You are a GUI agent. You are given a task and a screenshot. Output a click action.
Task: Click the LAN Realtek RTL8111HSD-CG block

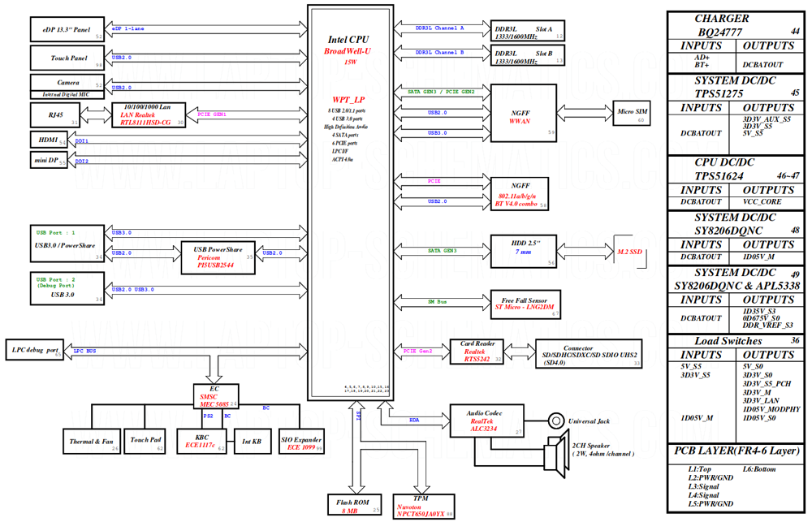tap(149, 114)
